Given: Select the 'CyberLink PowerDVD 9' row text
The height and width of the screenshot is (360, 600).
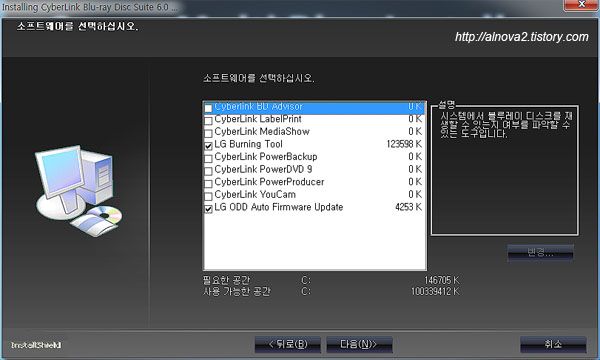Looking at the screenshot, I should coord(263,169).
